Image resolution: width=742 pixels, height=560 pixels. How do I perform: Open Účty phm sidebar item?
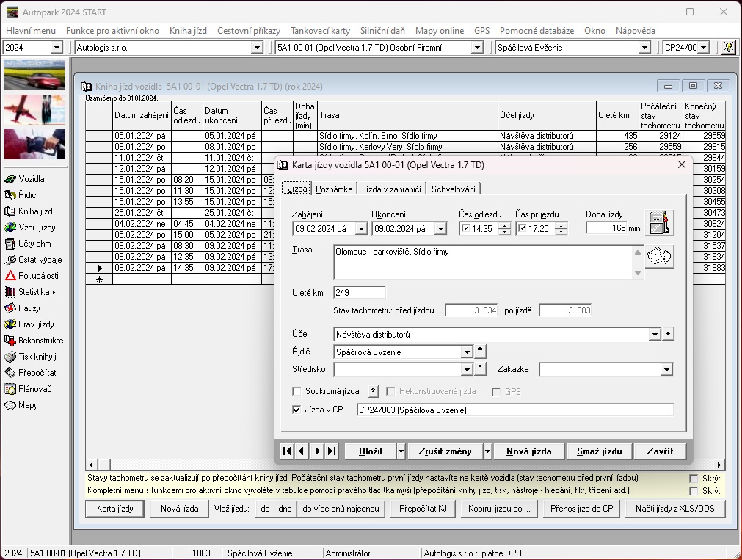coord(27,244)
